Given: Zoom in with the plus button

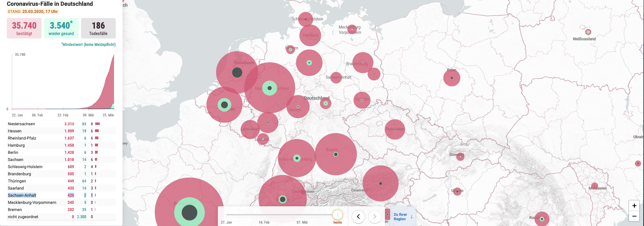Looking at the screenshot, I should (634, 206).
